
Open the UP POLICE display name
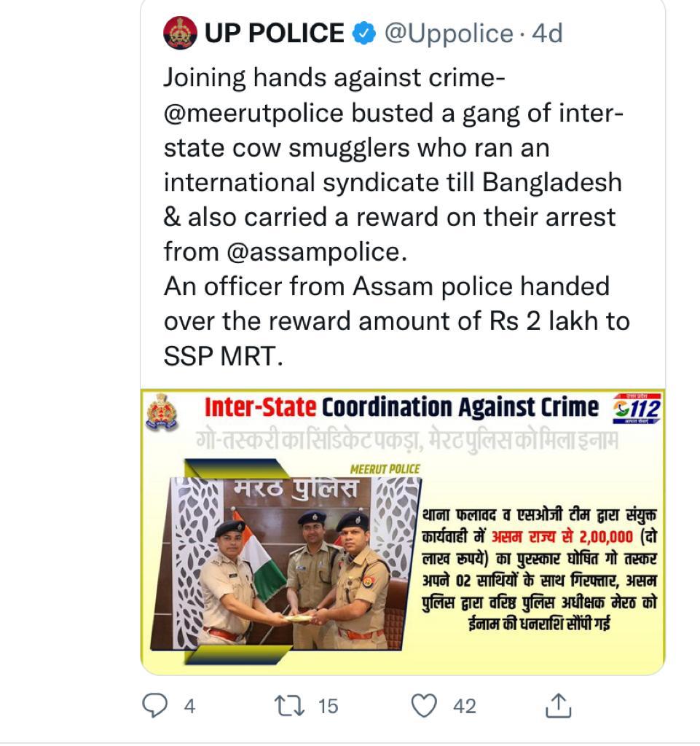274,33
